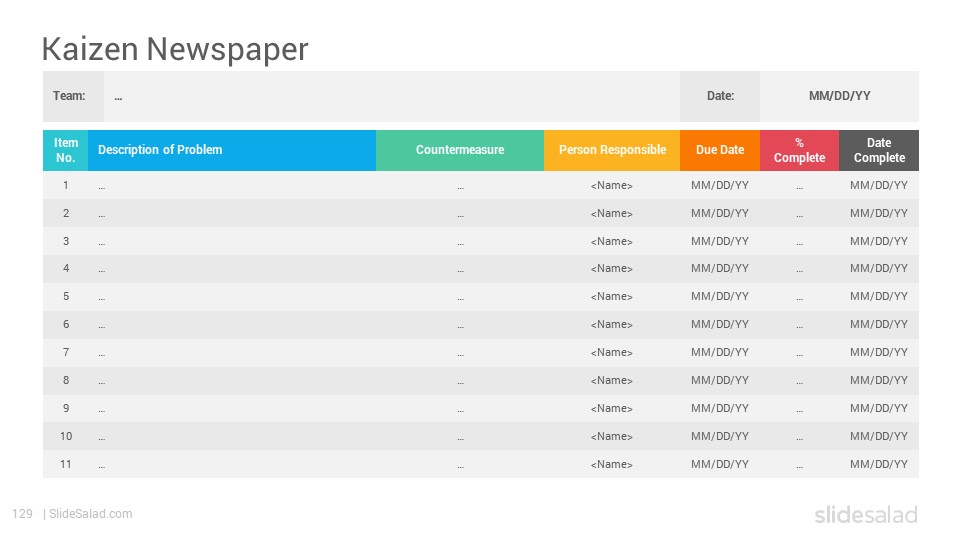This screenshot has width=960, height=540.
Task: Select <Name> in row 1
Action: tap(612, 185)
